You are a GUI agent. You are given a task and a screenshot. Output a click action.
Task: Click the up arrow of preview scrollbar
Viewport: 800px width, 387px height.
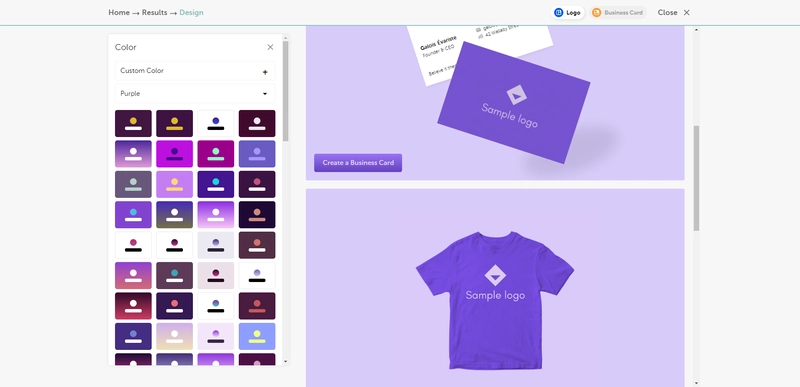pyautogui.click(x=696, y=30)
